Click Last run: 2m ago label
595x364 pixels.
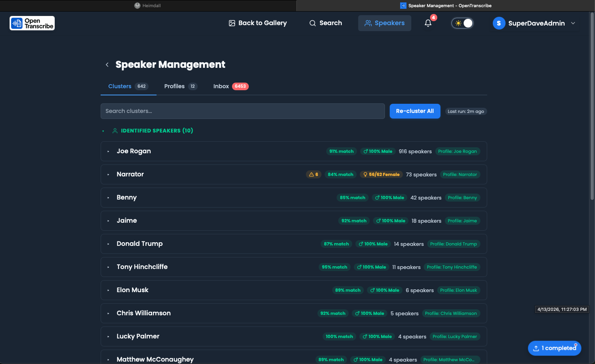pyautogui.click(x=466, y=111)
